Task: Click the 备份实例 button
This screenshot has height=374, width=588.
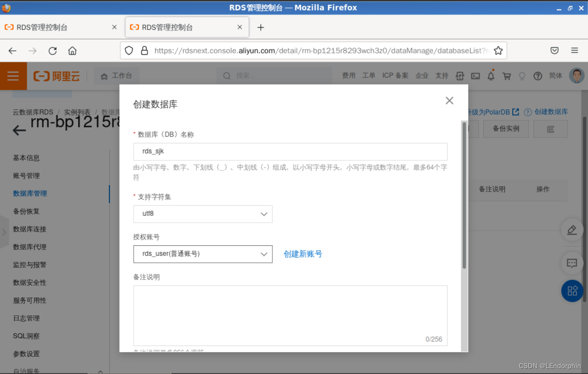Action: coord(506,129)
